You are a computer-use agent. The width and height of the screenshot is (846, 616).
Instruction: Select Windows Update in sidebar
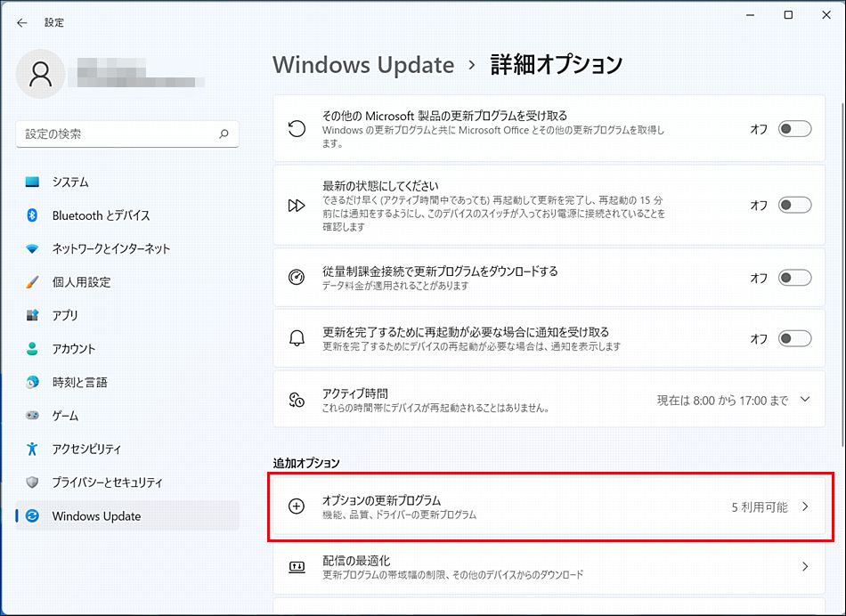click(x=127, y=515)
